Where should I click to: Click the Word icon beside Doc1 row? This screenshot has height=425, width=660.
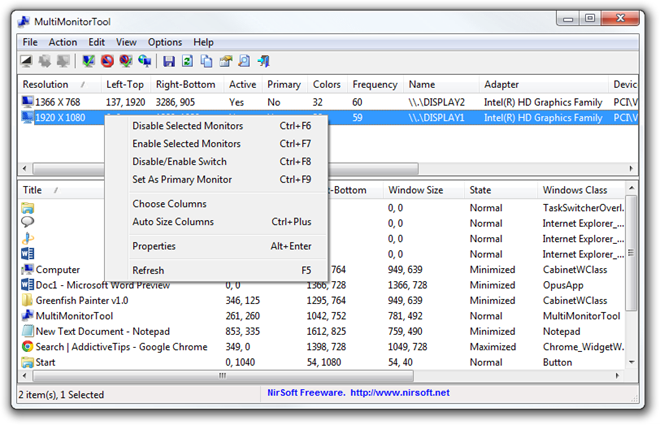click(27, 285)
